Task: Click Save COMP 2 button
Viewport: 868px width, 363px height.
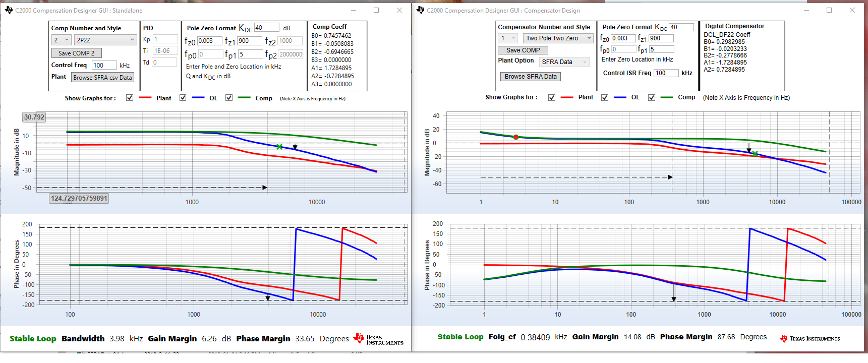Action: [x=76, y=53]
